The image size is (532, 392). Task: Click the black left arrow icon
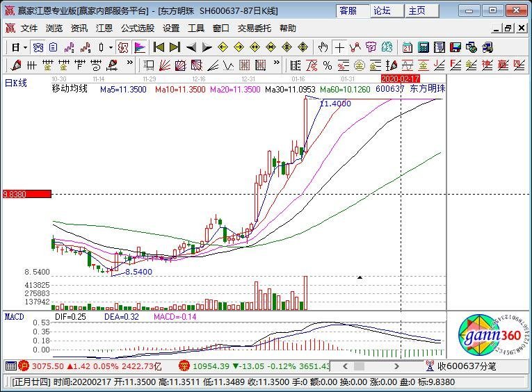tap(191, 47)
